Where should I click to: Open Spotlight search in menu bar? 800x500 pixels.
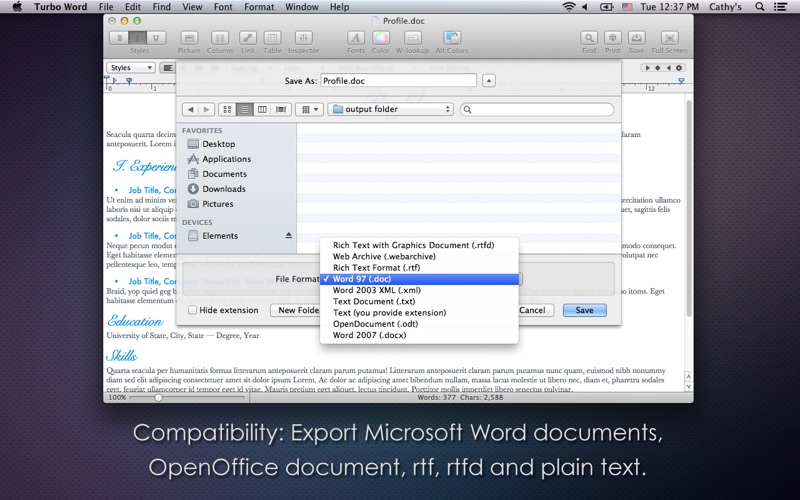759,7
